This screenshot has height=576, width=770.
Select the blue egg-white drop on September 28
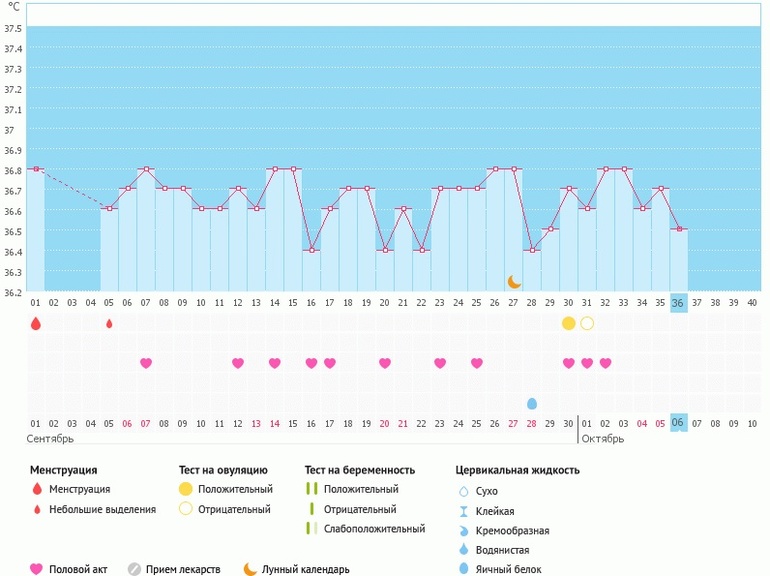532,403
